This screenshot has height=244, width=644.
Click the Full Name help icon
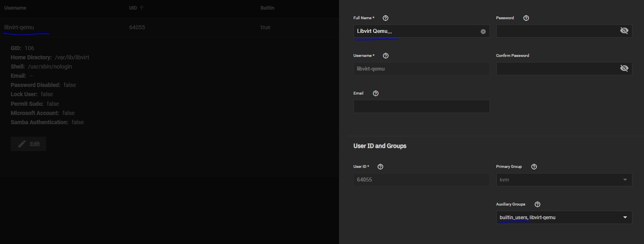pyautogui.click(x=385, y=18)
